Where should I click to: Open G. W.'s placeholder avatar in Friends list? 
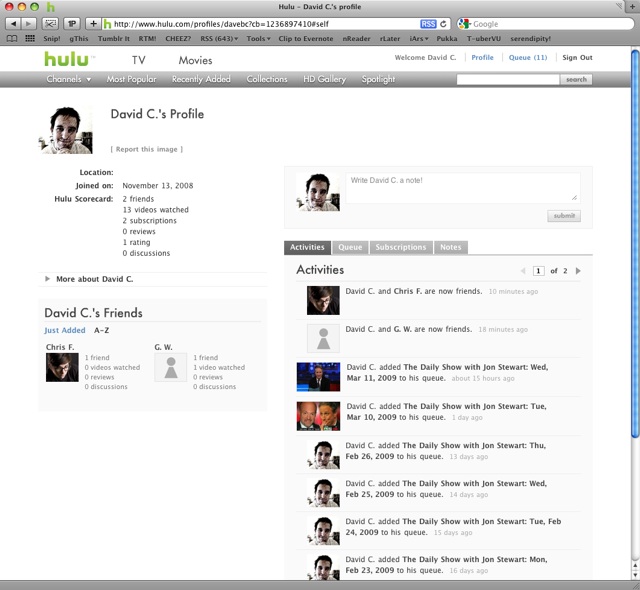pyautogui.click(x=171, y=368)
